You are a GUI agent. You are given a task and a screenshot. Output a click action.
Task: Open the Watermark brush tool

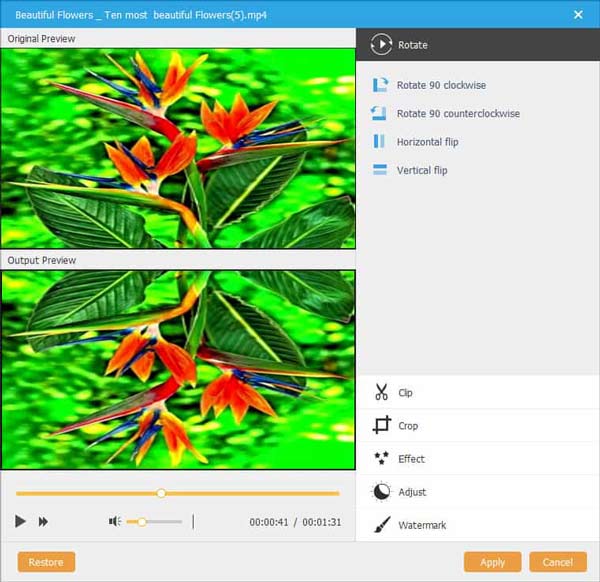(381, 525)
